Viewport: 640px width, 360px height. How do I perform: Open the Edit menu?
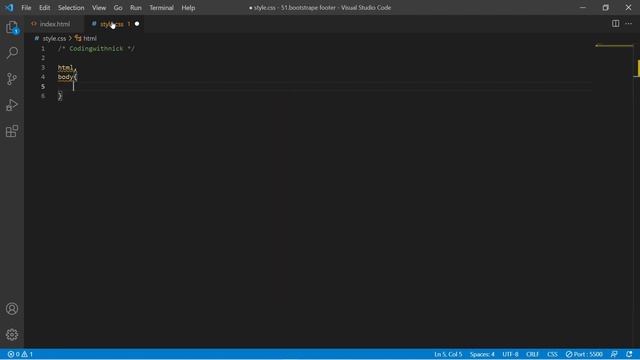[x=44, y=8]
